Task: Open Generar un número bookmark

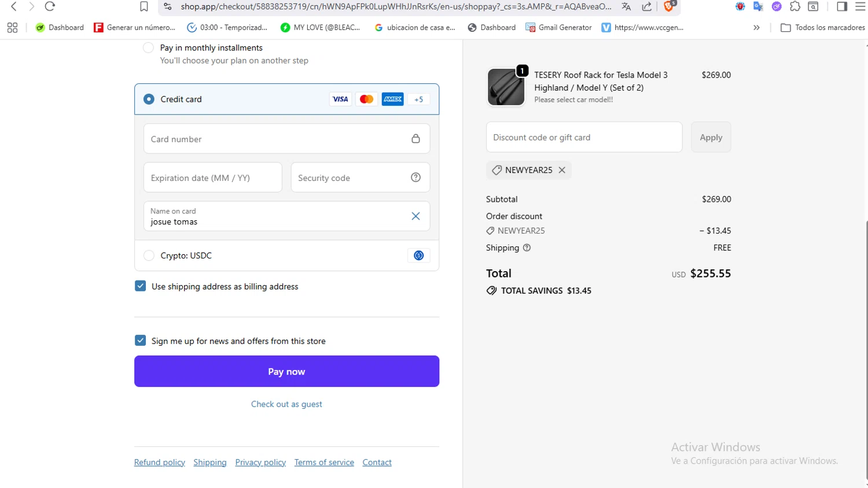Action: point(135,28)
